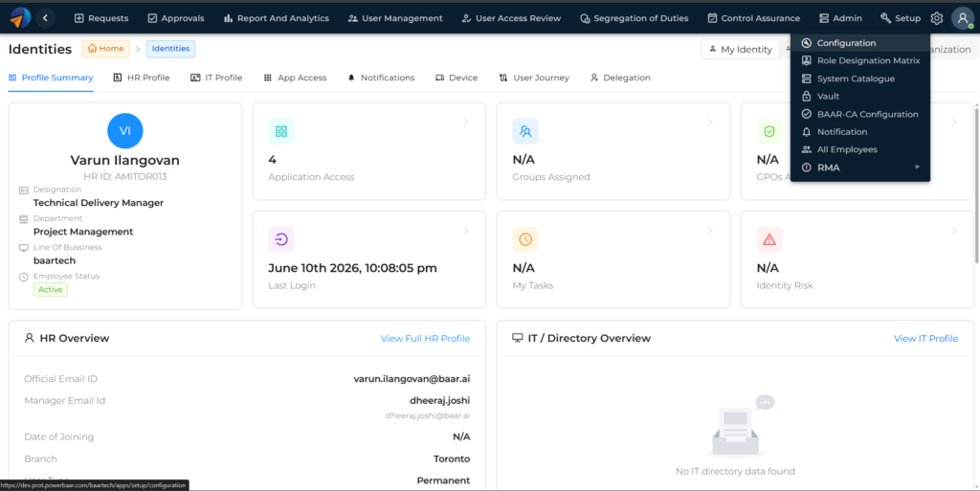
Task: Open Groups Assigned card chevron
Action: pyautogui.click(x=710, y=123)
